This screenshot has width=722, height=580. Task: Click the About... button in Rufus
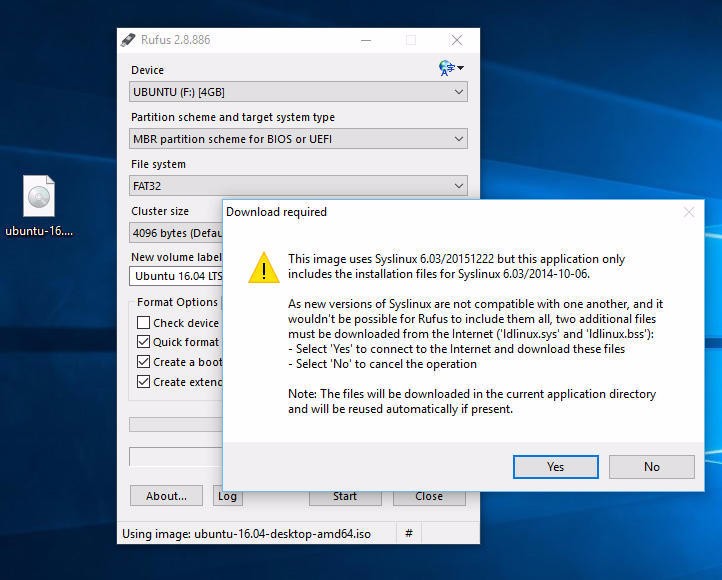click(166, 496)
